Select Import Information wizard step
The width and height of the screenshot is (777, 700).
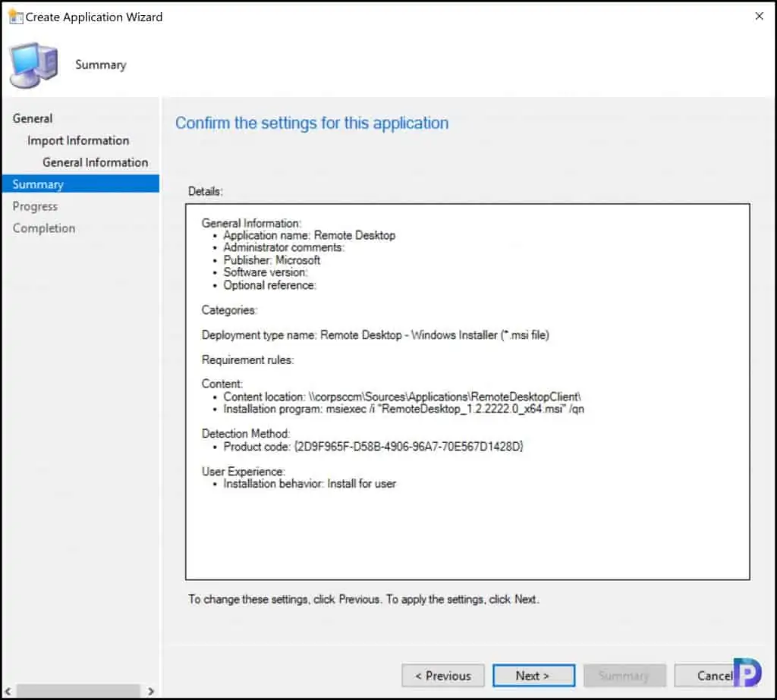point(78,141)
